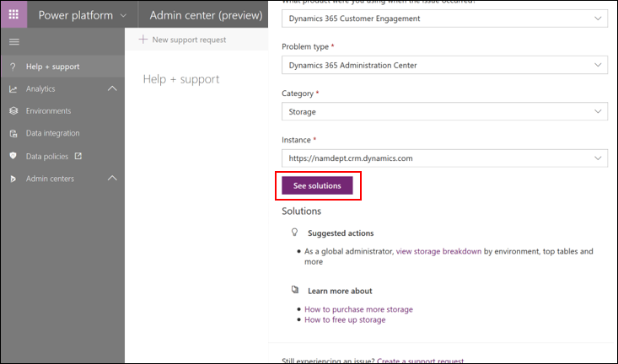Open the app launcher waffle icon
Viewport: 618px width, 364px height.
tap(13, 15)
